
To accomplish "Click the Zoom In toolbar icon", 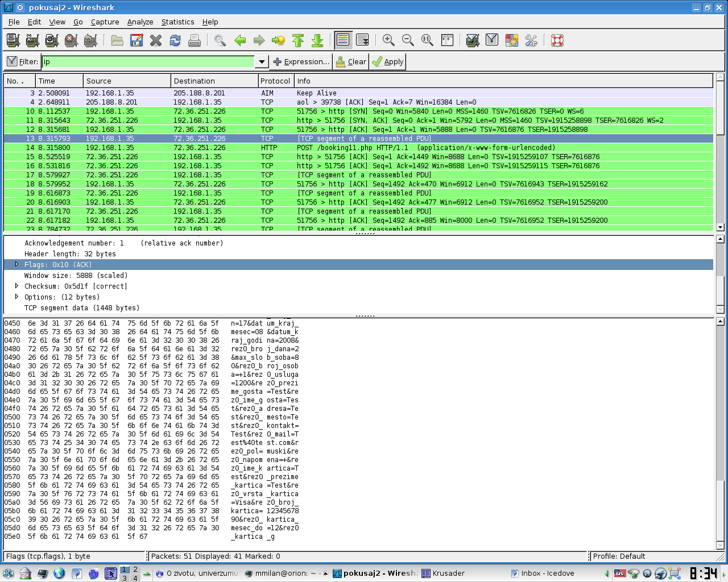I will tap(388, 40).
